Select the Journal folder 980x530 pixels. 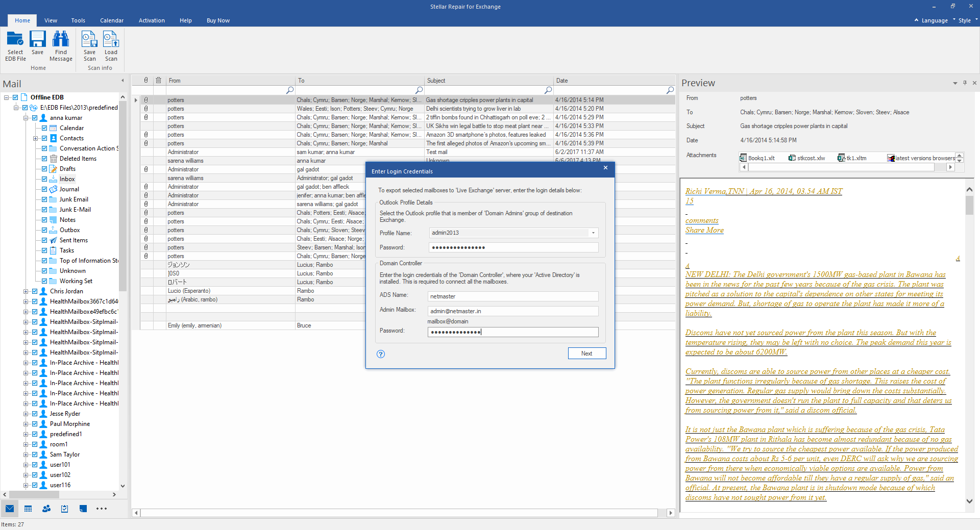click(69, 189)
